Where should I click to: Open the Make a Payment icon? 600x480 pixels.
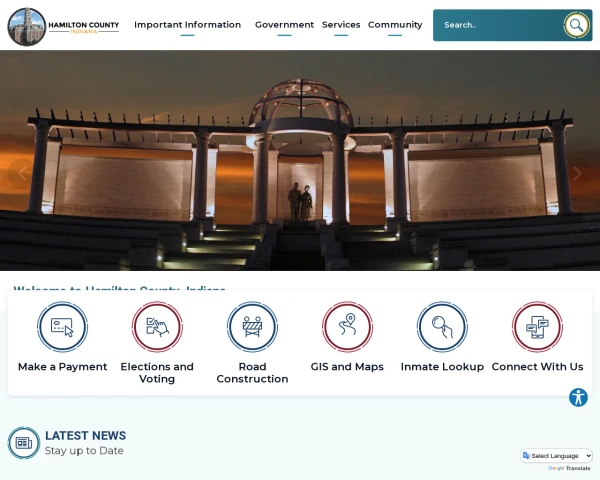62,327
